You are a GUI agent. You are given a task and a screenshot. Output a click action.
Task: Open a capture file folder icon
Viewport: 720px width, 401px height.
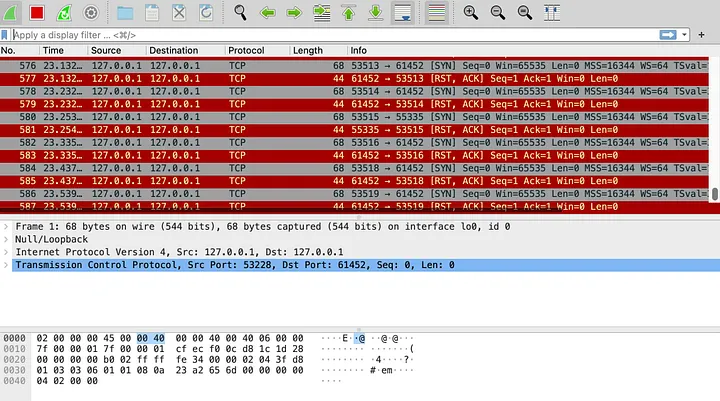(x=125, y=12)
